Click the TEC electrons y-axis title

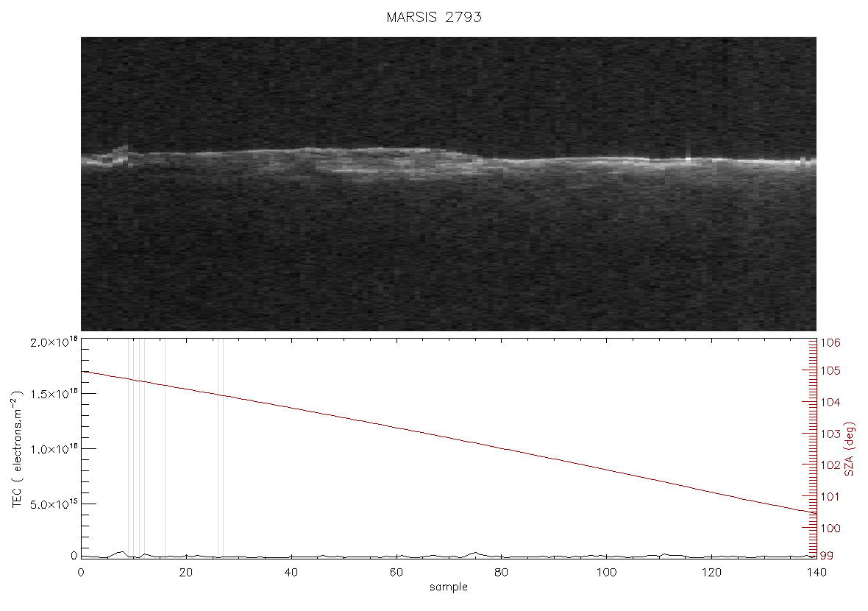tap(17, 449)
